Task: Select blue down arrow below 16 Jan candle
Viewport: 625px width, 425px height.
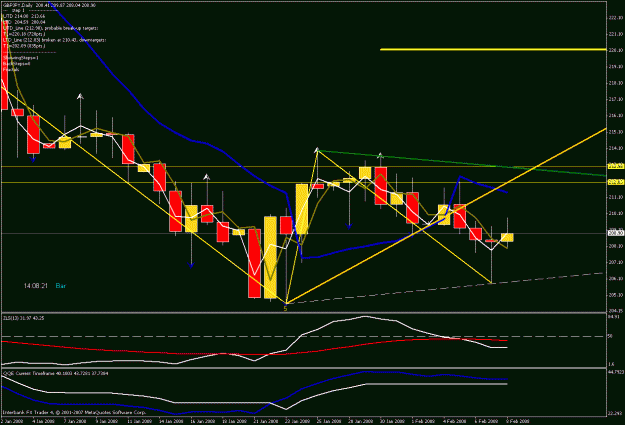Action: pos(191,265)
